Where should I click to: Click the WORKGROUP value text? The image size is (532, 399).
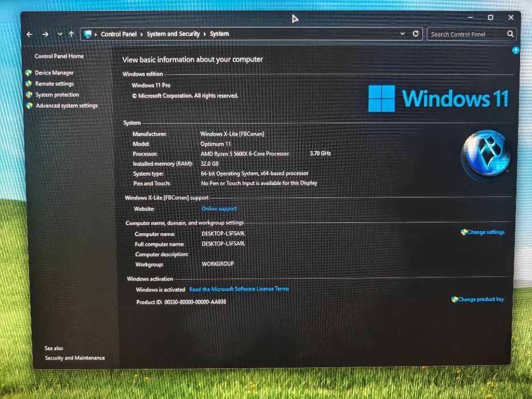(218, 263)
